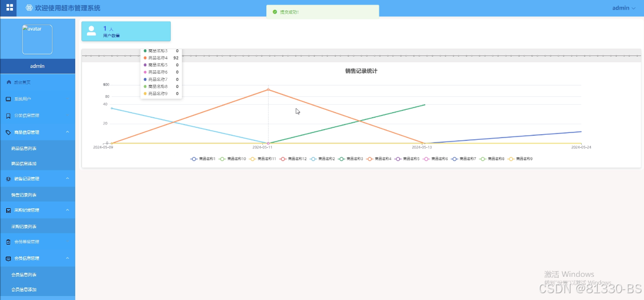
Task: Click the 欢迎使用超市管理系统 header title
Action: (67, 8)
